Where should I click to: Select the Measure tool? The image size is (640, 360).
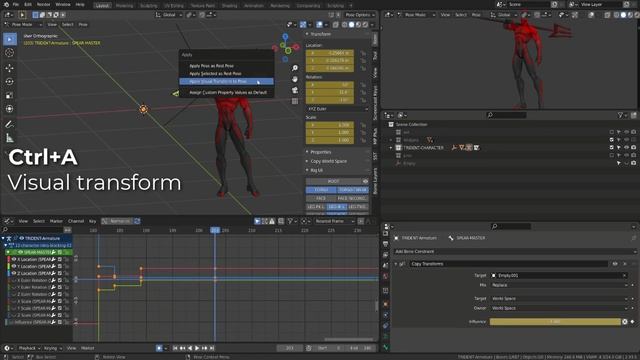point(9,138)
